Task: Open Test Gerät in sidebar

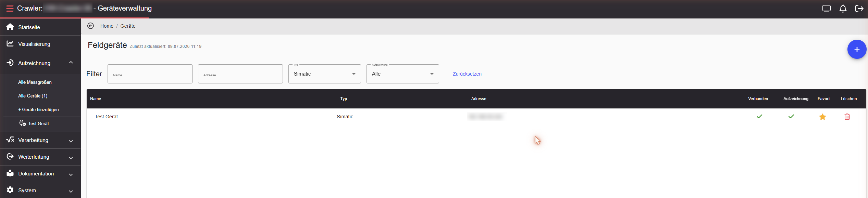Action: coord(38,123)
